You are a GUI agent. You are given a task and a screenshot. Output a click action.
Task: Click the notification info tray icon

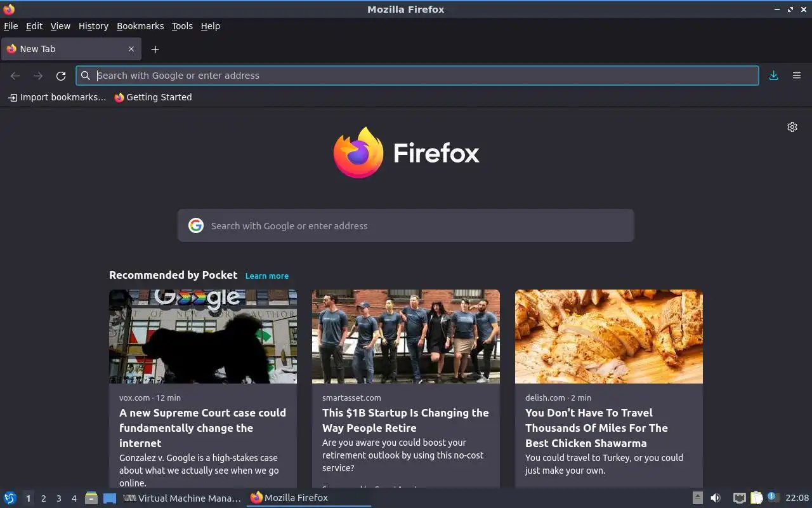772,497
